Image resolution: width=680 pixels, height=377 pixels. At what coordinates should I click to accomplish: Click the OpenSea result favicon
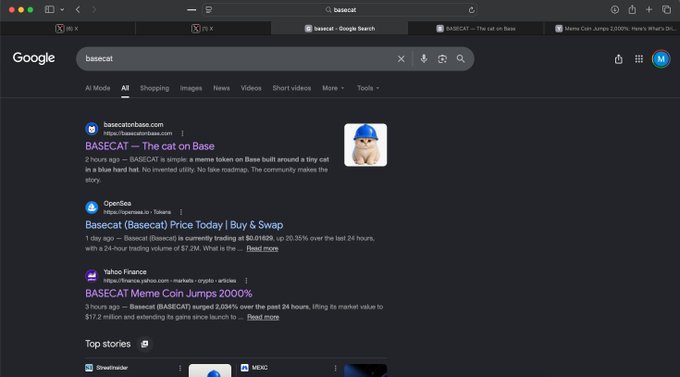[x=92, y=207]
